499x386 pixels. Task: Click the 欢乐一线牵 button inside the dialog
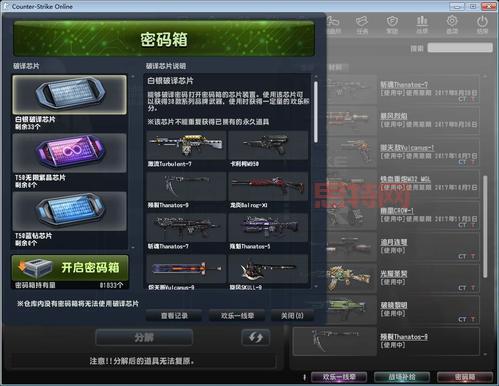[237, 315]
